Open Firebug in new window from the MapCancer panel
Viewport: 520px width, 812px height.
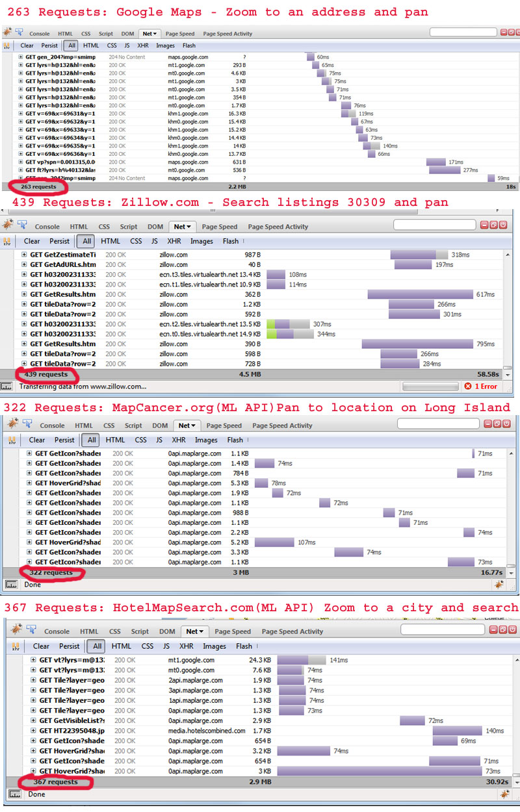click(x=496, y=424)
